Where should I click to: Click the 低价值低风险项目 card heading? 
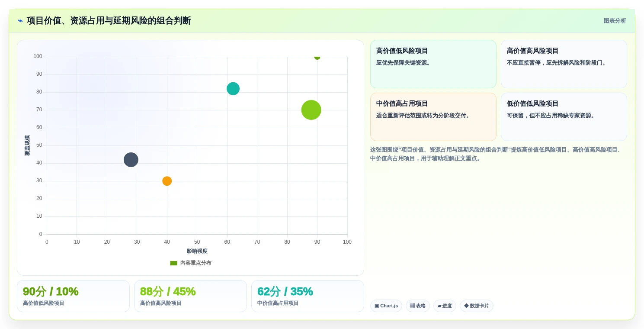[x=533, y=104]
